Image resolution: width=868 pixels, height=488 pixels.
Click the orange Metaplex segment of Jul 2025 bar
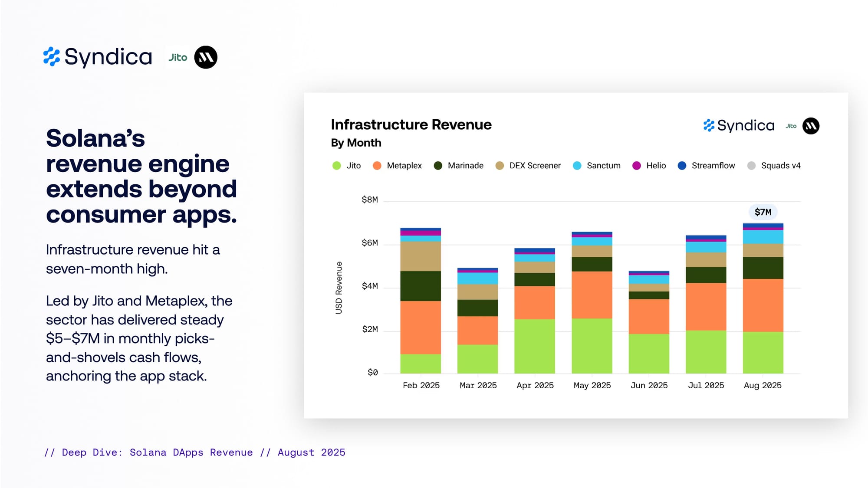coord(706,307)
